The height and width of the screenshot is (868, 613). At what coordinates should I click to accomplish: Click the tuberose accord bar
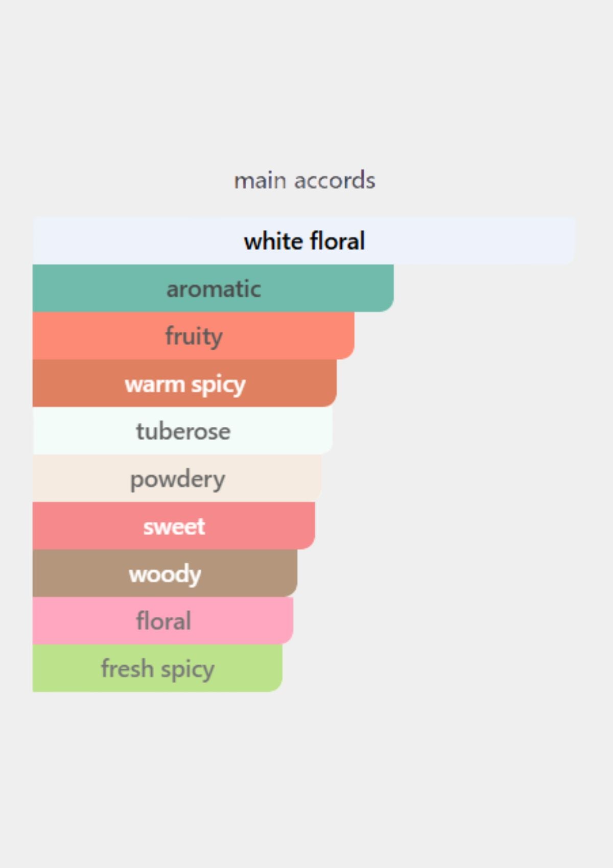182,430
